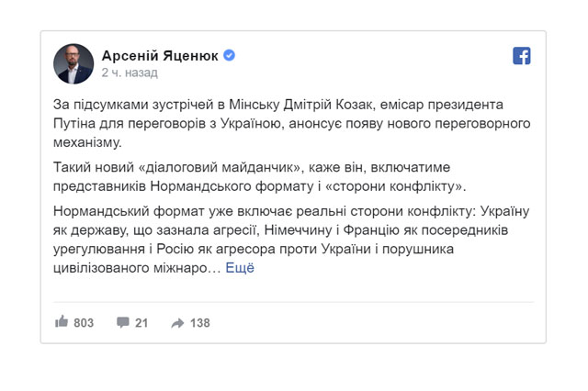The image size is (588, 391).
Task: View the 803 likes count
Action: coord(84,323)
